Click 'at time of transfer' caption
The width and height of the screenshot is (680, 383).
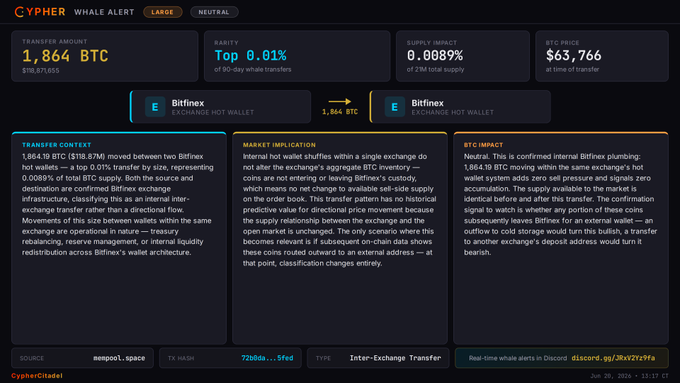coord(572,69)
